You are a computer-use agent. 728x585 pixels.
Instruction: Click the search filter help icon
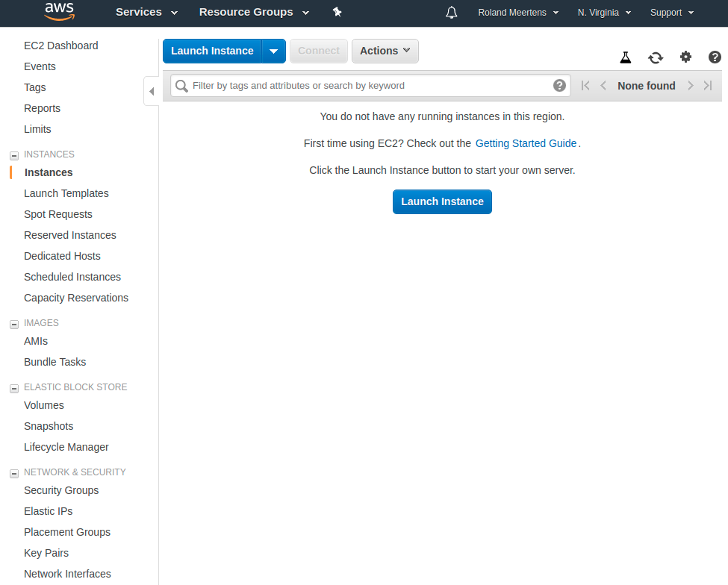point(559,86)
